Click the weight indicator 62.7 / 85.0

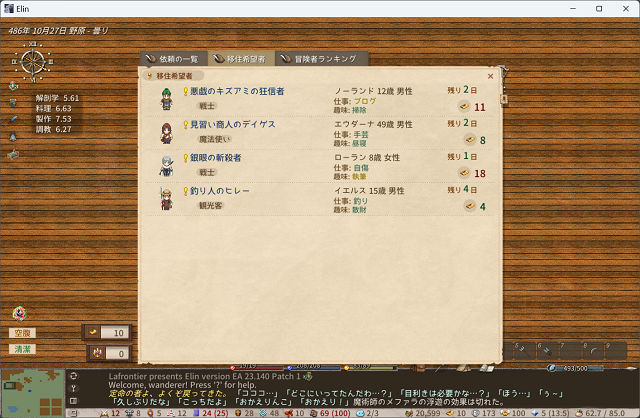[x=600, y=413]
